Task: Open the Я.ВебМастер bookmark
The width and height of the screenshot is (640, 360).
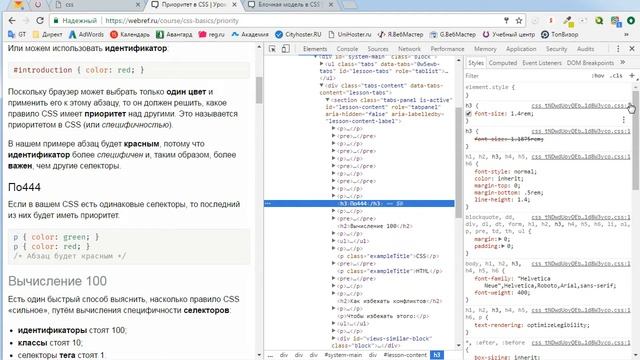Action: point(400,34)
